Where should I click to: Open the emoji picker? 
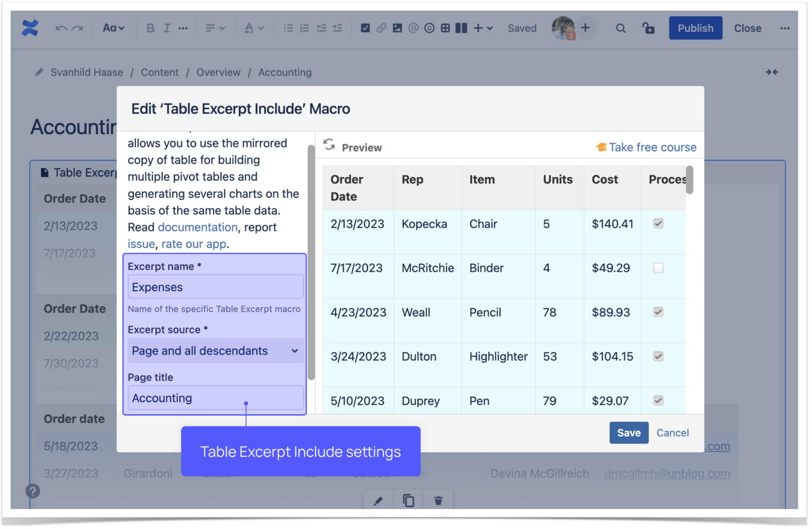(x=429, y=28)
